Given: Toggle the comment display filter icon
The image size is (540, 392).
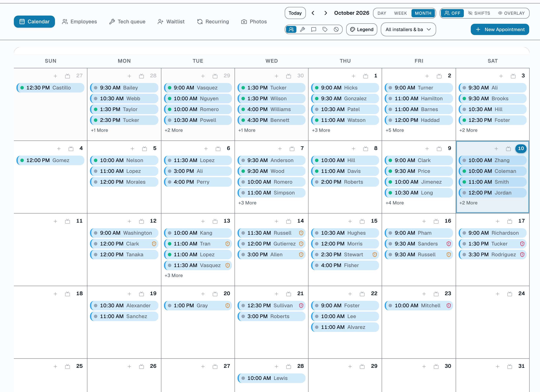Looking at the screenshot, I should click(x=313, y=29).
